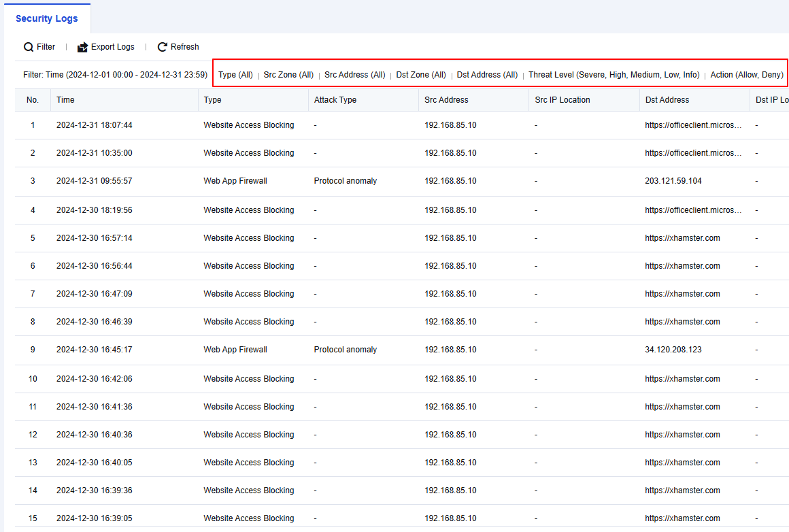This screenshot has width=789, height=532.
Task: Click the Src IP Location column header
Action: [563, 100]
